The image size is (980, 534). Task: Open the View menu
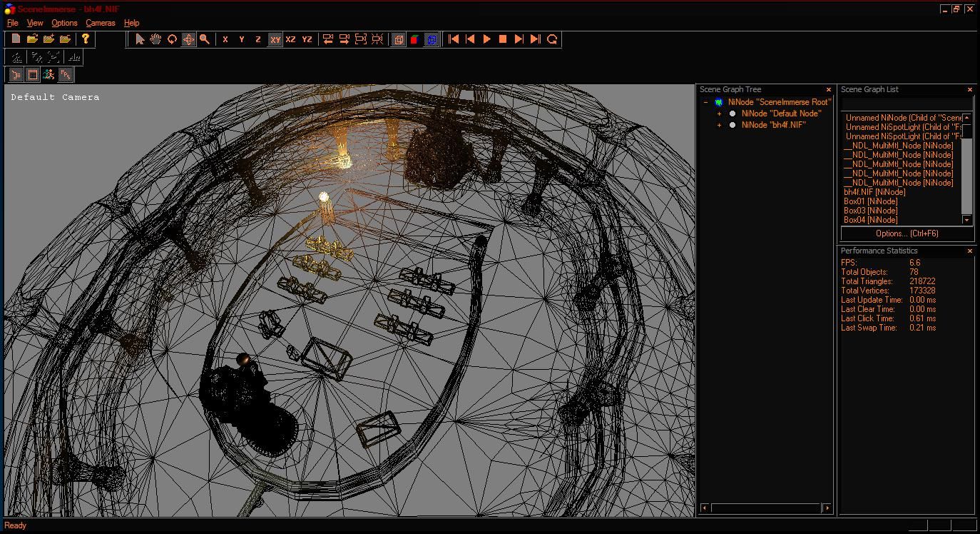[35, 23]
